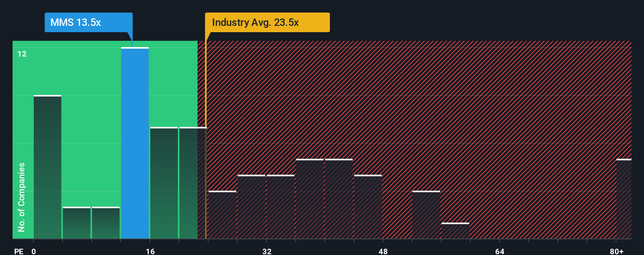Click the x-axis label 16
Screen dimensions: 644x255
150,251
